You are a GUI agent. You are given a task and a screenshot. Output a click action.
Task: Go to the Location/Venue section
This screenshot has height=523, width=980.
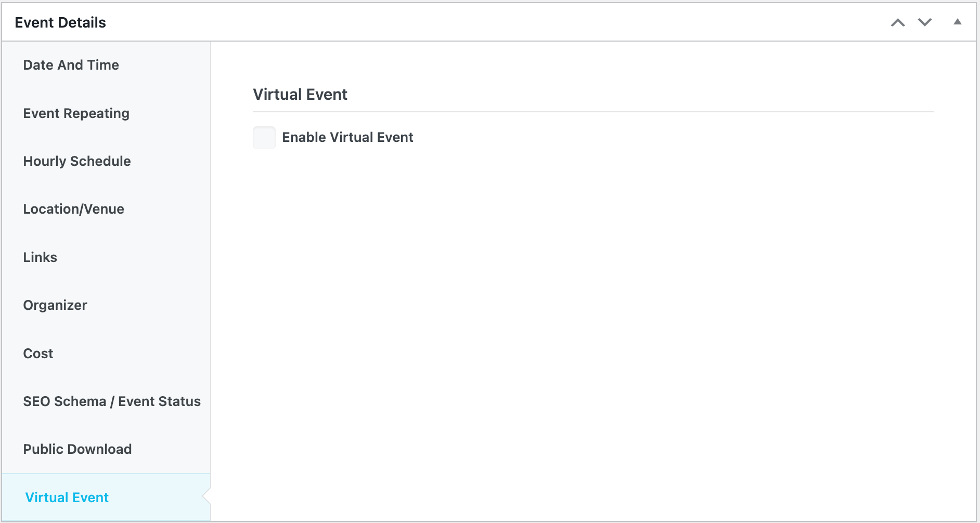point(74,209)
